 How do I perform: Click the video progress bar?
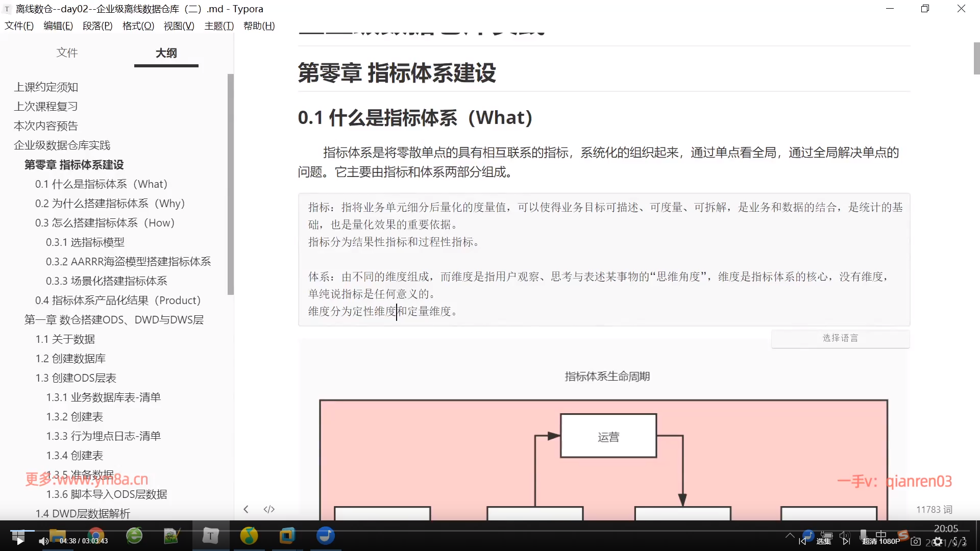tap(490, 531)
